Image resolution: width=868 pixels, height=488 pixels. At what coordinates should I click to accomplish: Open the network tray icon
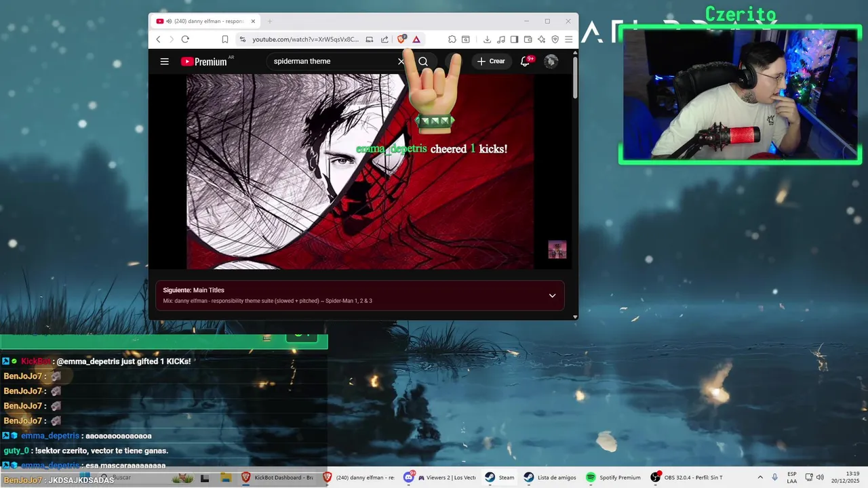[809, 477]
